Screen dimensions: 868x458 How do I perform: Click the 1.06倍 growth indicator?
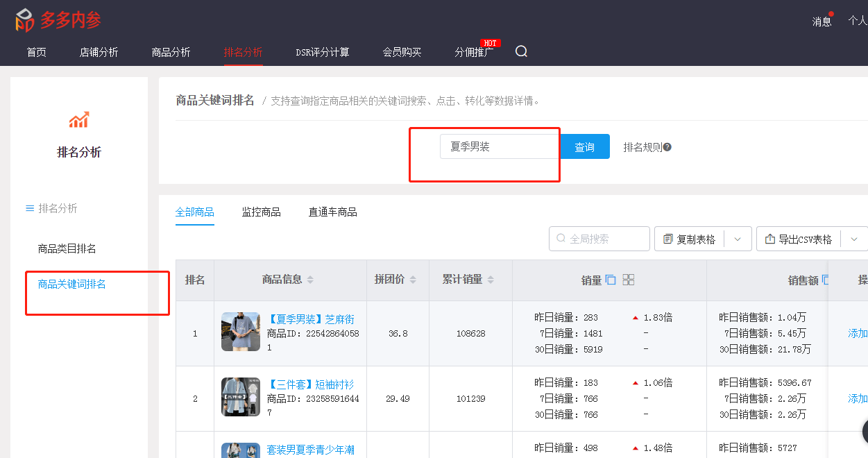click(x=652, y=382)
